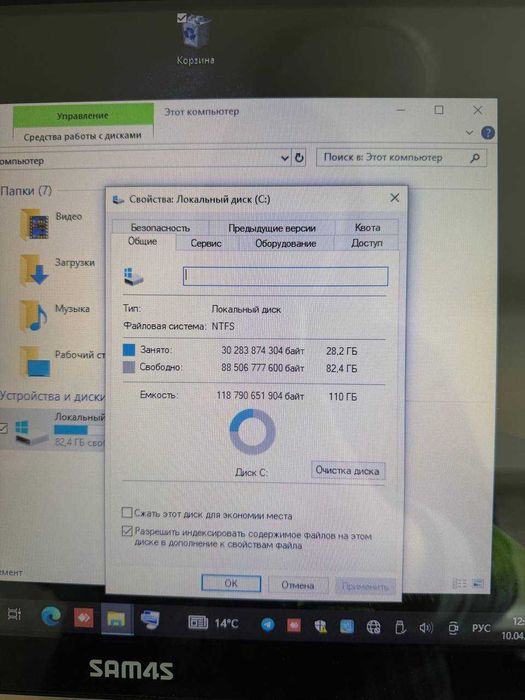The width and height of the screenshot is (525, 700).
Task: Click the drive icon in properties dialog
Action: point(133,277)
